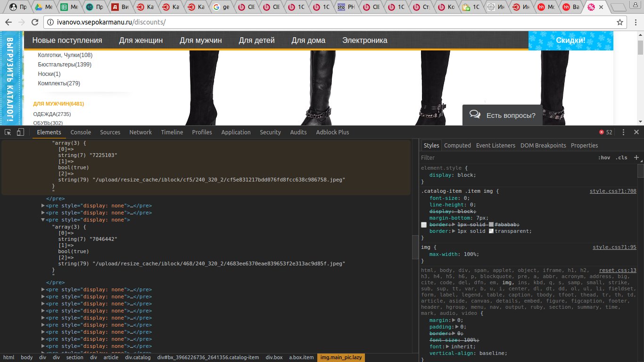This screenshot has width=644, height=362.
Task: Switch to the Event Listeners tab
Action: coord(495,146)
